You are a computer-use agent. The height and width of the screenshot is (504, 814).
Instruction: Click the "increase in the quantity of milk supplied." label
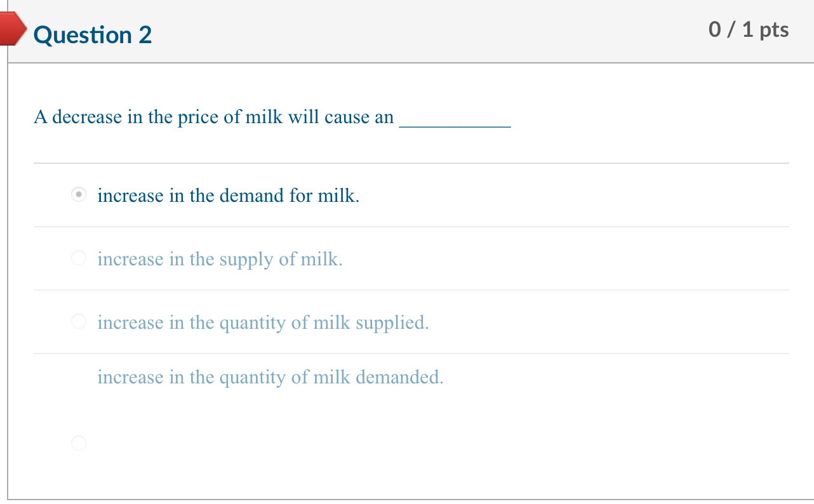point(263,322)
